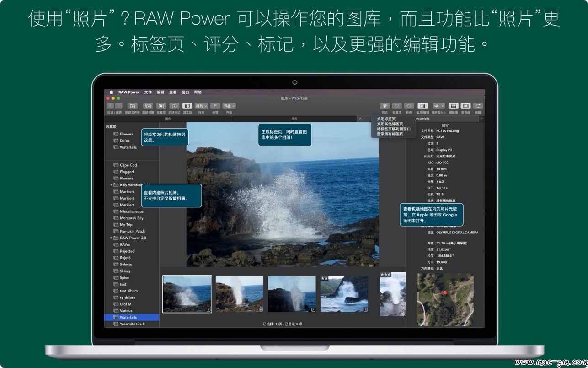Expand the RAW Power 3.0 album folder
Image resolution: width=588 pixels, height=368 pixels.
coord(111,238)
